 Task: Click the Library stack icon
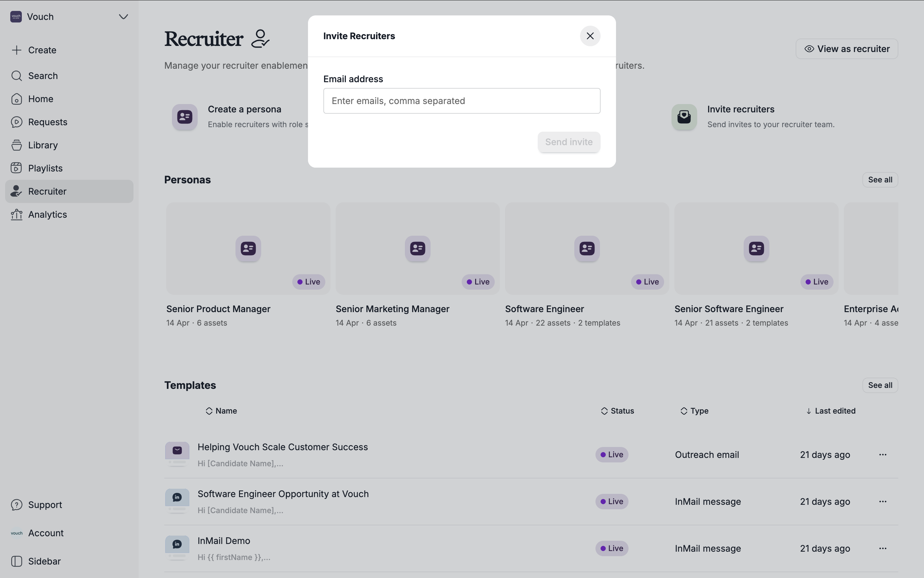(x=16, y=145)
